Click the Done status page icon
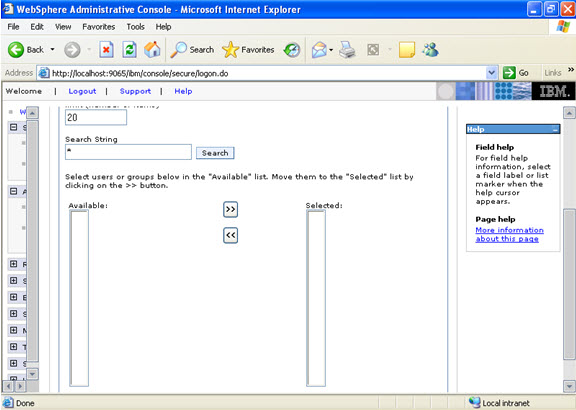576x410 pixels. [8, 403]
